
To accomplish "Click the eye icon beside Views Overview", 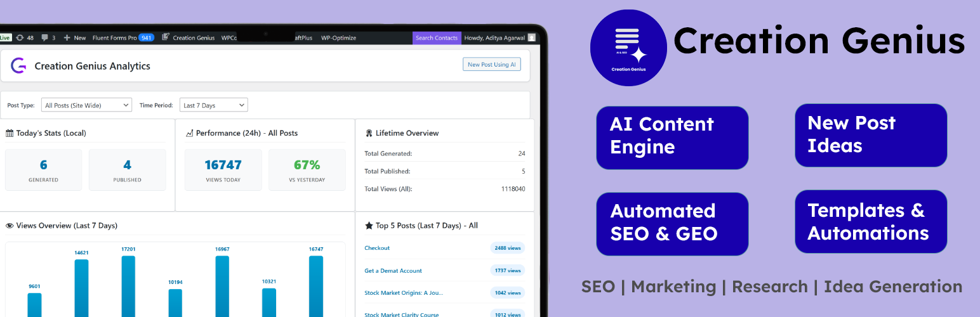I will [x=10, y=226].
